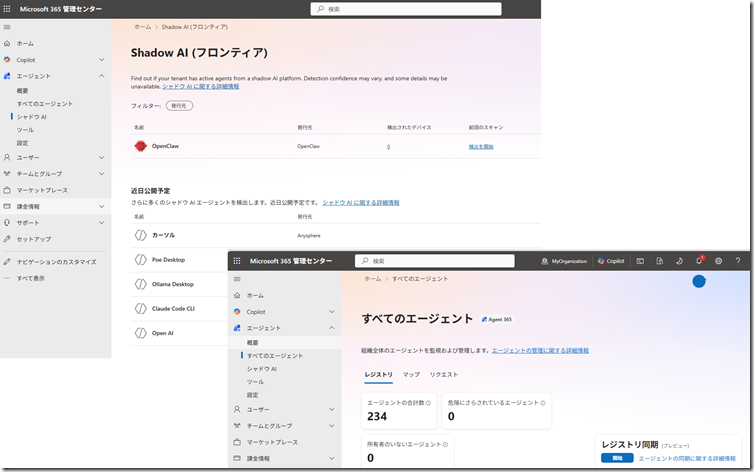Click セットアップ wrench icon in Shadow AI window
Screen dimensions: 754x472
pos(7,239)
